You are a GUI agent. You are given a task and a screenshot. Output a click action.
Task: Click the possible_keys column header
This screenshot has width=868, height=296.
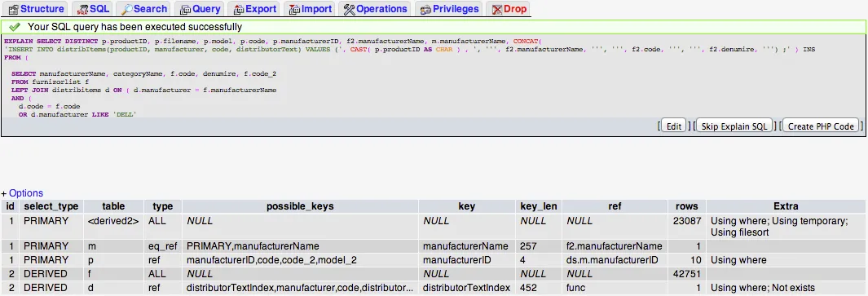point(300,206)
